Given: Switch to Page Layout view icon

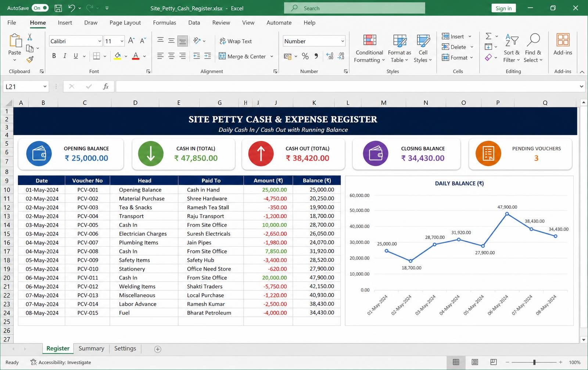Looking at the screenshot, I should [x=475, y=362].
